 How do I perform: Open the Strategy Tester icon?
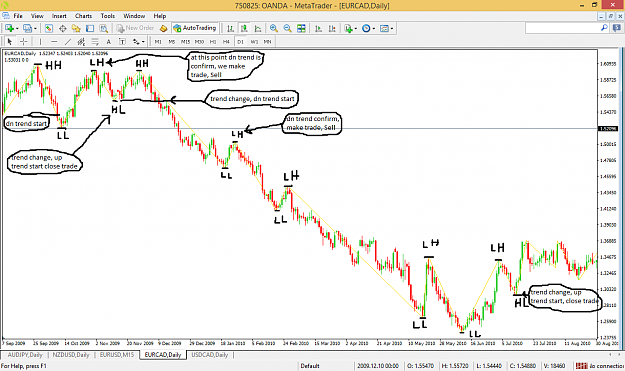(104, 28)
